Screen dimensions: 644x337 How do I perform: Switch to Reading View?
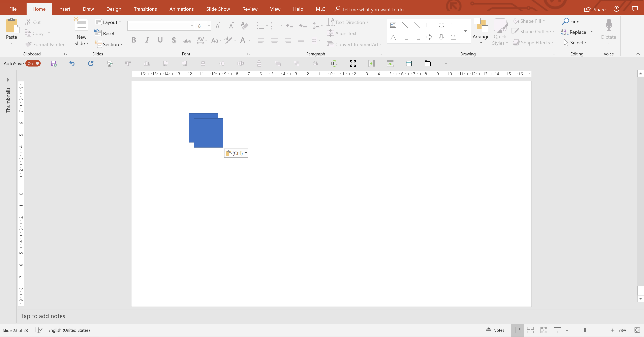click(x=544, y=330)
